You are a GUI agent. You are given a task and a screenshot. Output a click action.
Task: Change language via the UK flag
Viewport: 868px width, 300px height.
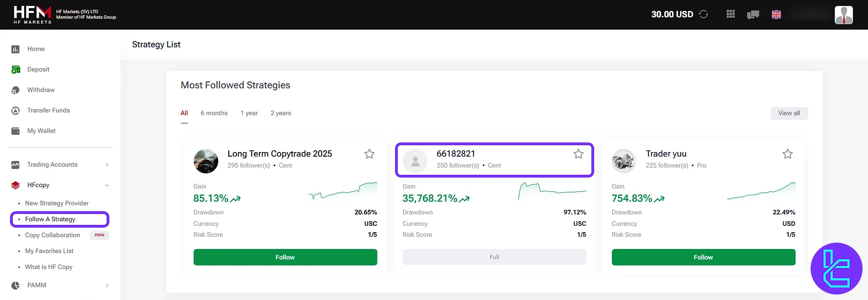[776, 15]
